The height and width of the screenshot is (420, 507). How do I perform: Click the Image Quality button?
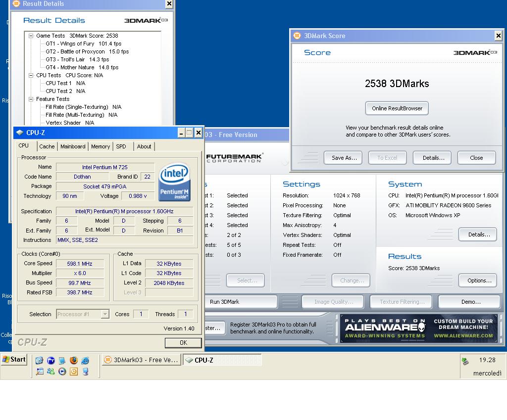(x=333, y=302)
